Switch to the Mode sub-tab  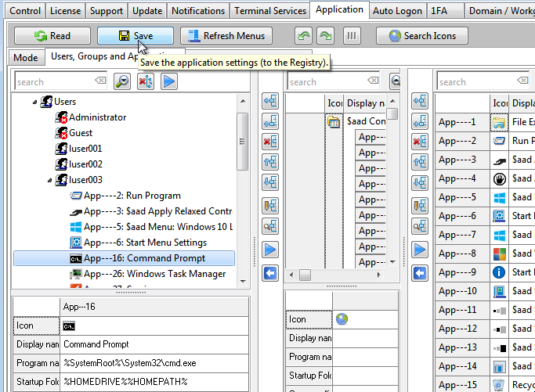[x=25, y=58]
